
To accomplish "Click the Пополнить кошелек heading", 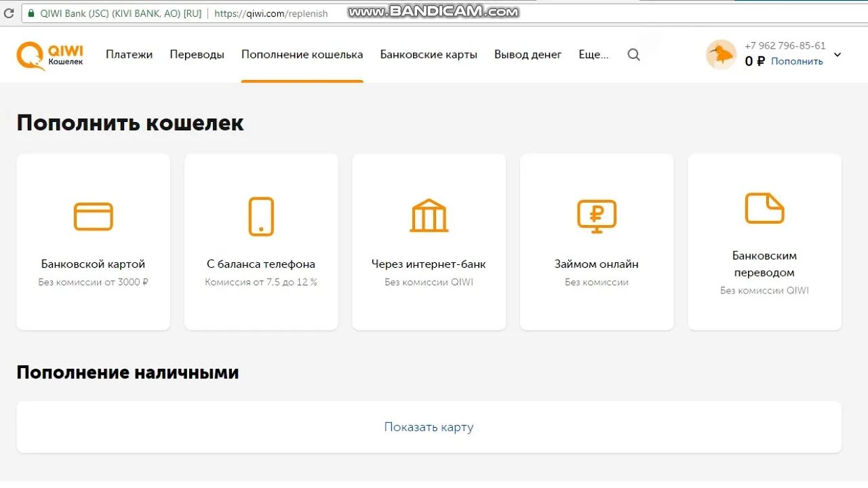I will click(130, 123).
